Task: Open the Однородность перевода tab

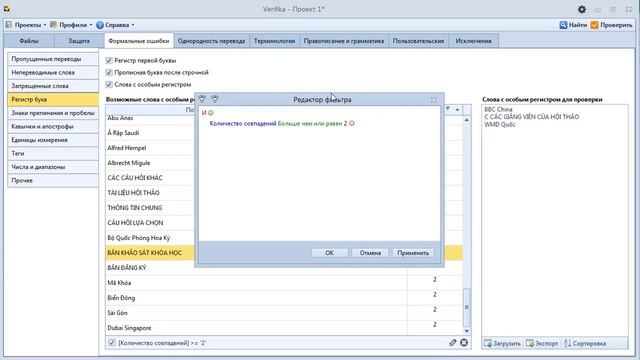Action: tap(211, 41)
